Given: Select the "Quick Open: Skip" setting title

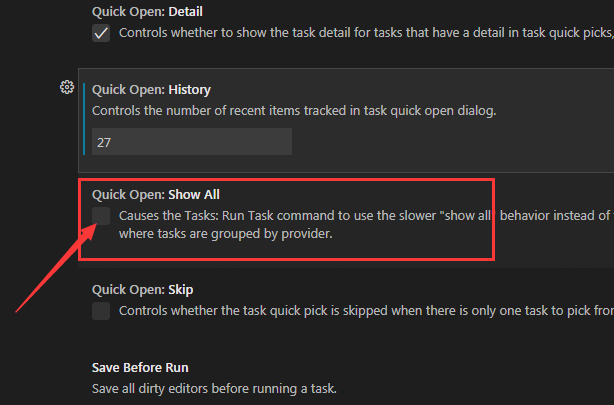Looking at the screenshot, I should tap(142, 289).
